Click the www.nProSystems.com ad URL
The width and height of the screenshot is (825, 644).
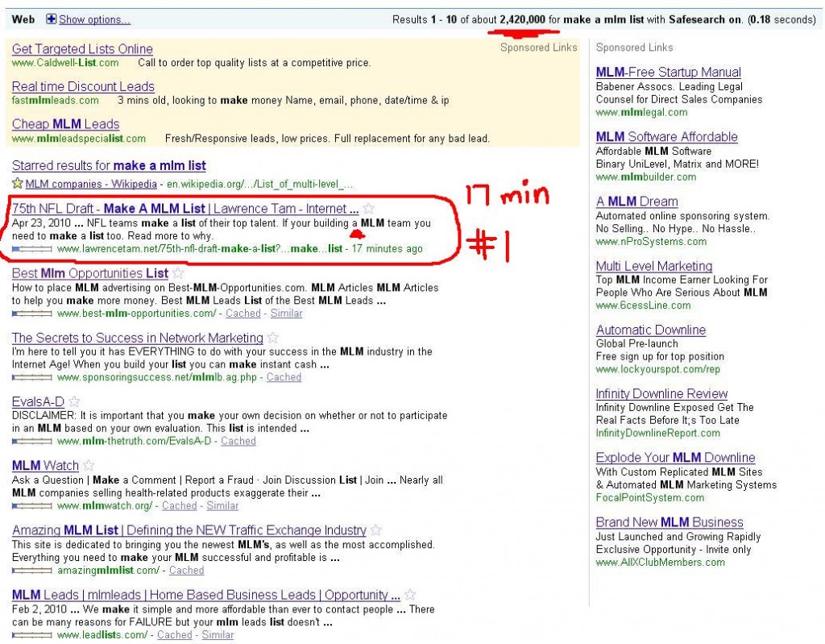pyautogui.click(x=651, y=242)
